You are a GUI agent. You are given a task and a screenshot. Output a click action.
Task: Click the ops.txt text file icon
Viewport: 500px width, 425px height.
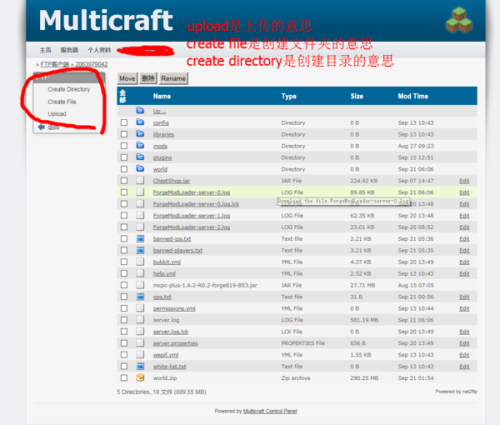coord(140,296)
